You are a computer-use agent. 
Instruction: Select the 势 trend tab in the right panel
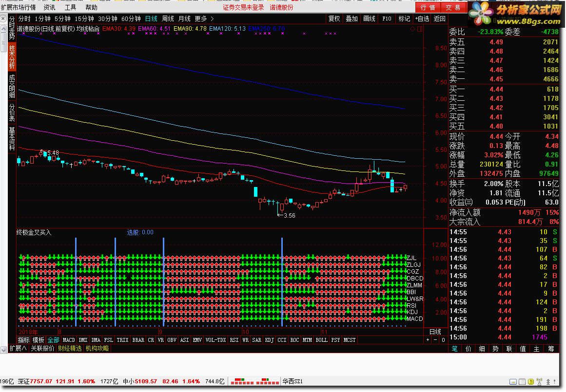pyautogui.click(x=495, y=349)
